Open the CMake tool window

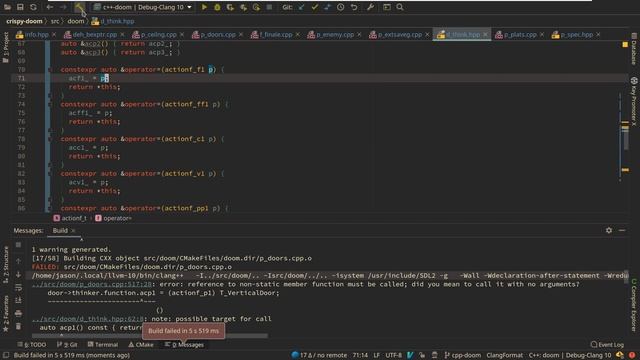point(141,345)
